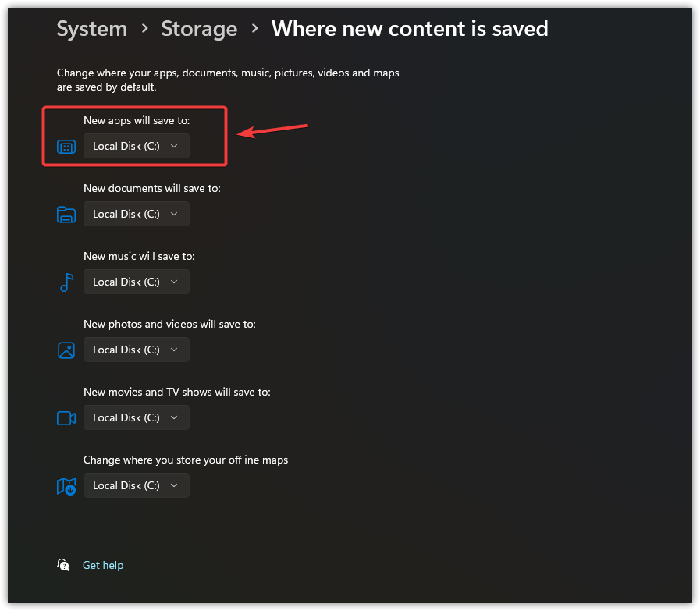
Task: Click the documents folder icon
Action: (66, 215)
